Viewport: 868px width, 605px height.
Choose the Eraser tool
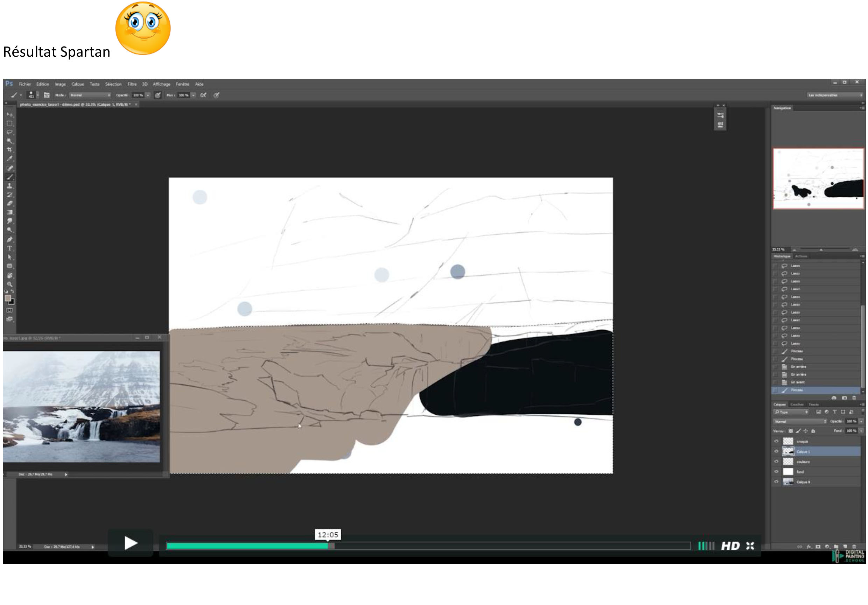9,203
